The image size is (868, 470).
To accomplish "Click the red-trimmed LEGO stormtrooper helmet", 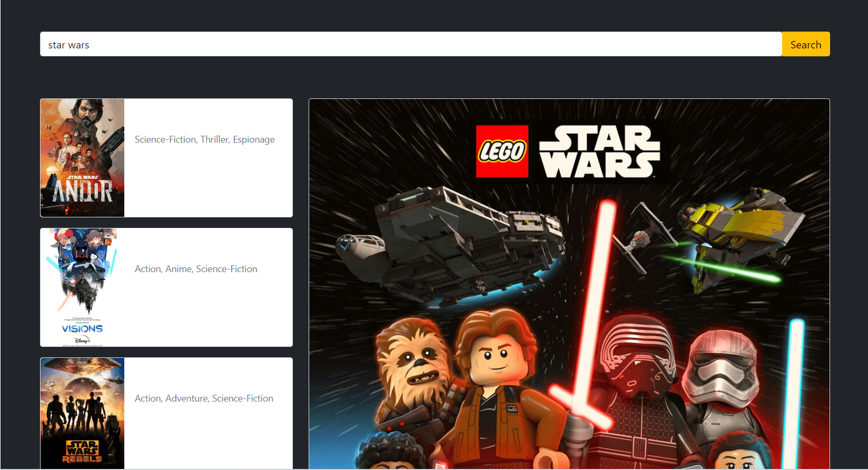I will [722, 368].
